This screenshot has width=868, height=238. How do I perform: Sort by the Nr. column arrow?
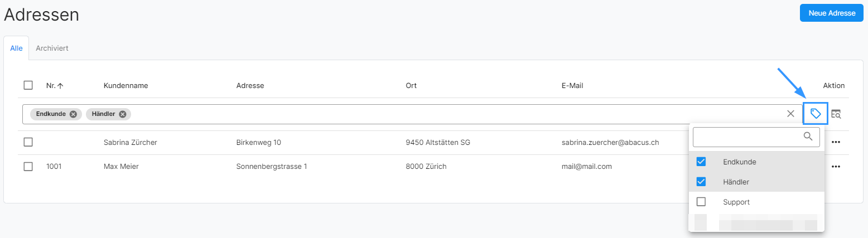60,86
